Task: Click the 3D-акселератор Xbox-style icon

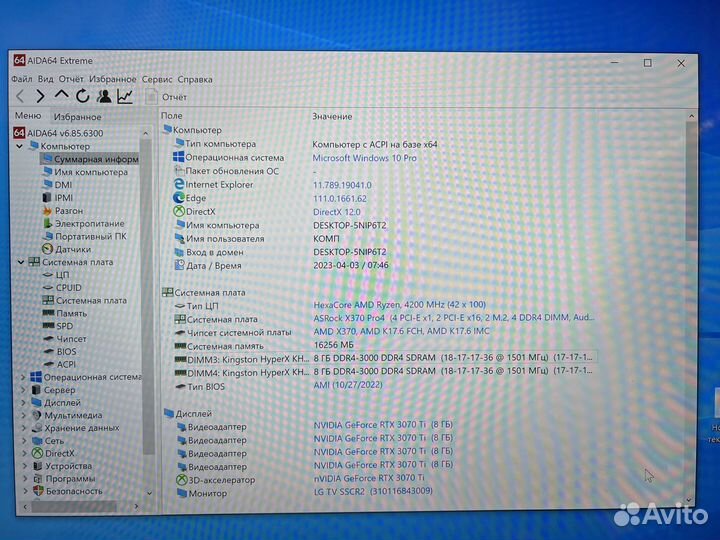Action: click(x=182, y=479)
